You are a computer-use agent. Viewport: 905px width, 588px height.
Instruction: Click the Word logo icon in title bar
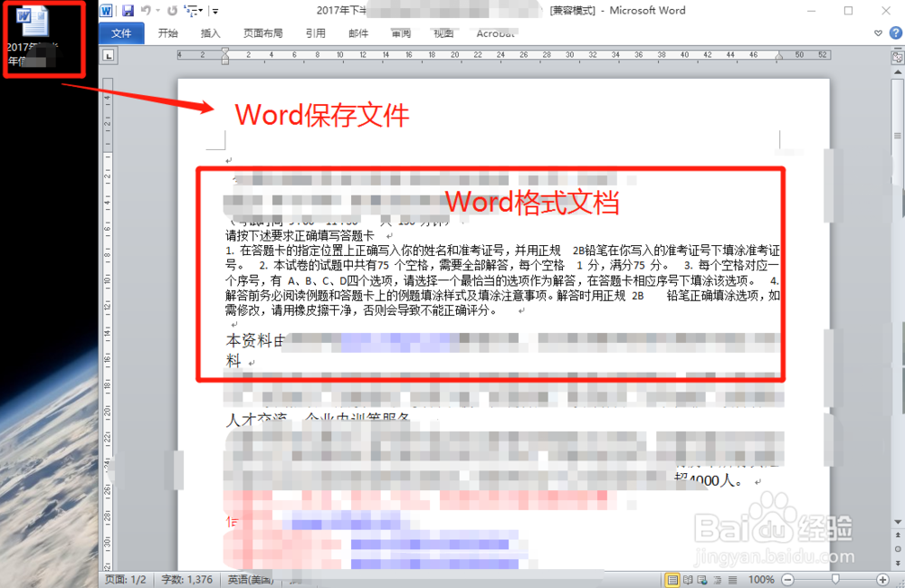[106, 10]
